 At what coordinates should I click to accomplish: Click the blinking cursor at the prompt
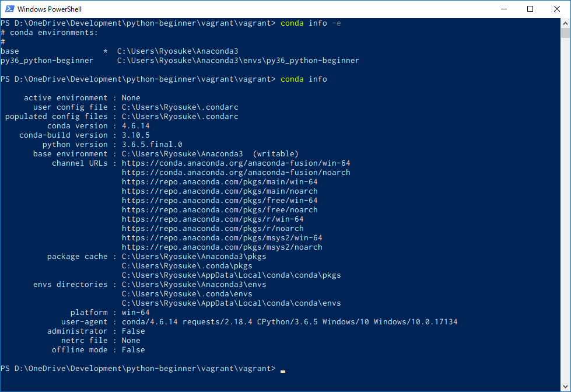click(282, 369)
